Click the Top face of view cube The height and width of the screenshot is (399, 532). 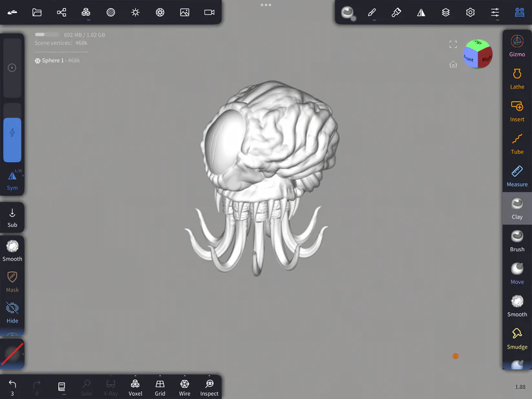(x=477, y=43)
